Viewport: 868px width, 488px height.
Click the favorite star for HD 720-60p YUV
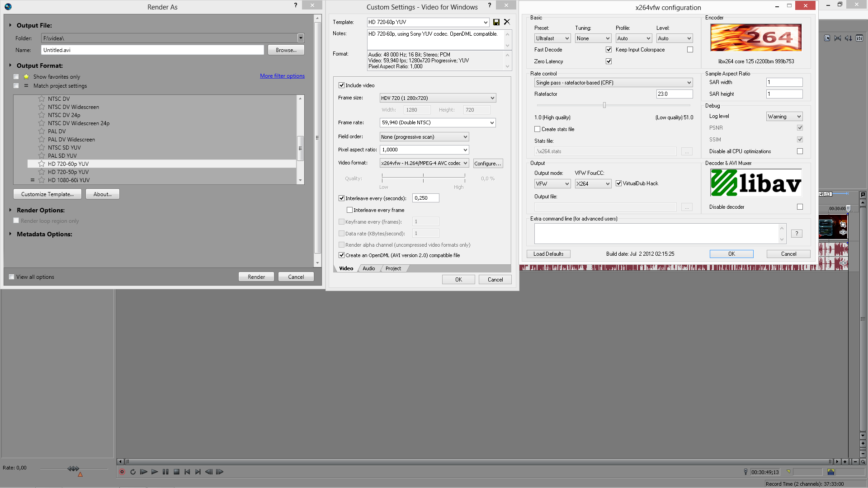pyautogui.click(x=42, y=164)
